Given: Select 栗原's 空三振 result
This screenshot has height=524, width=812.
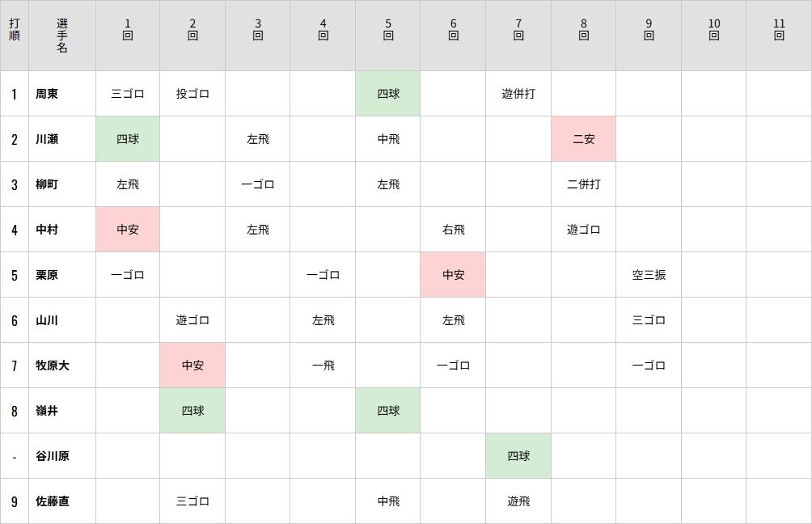Looking at the screenshot, I should tap(649, 275).
